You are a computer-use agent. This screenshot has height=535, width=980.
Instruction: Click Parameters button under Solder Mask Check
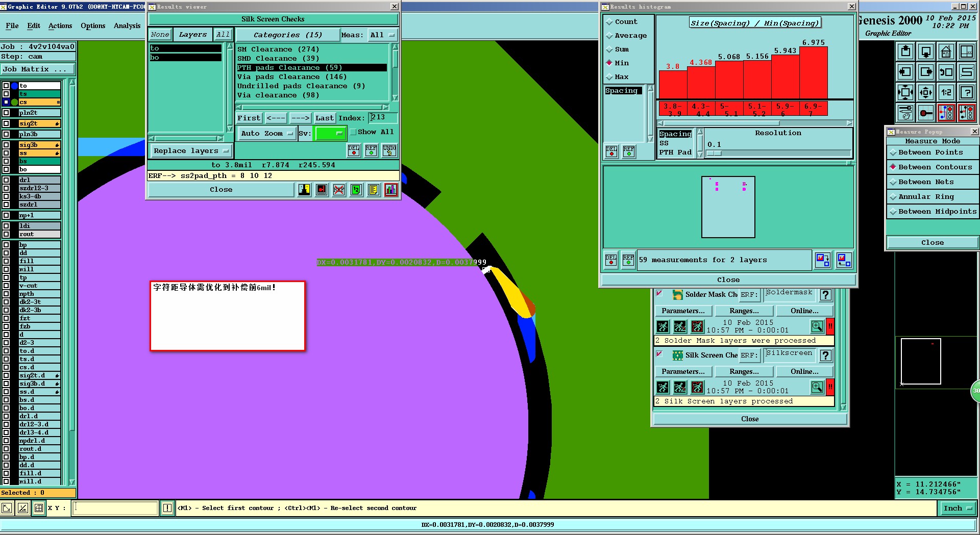[x=683, y=311]
